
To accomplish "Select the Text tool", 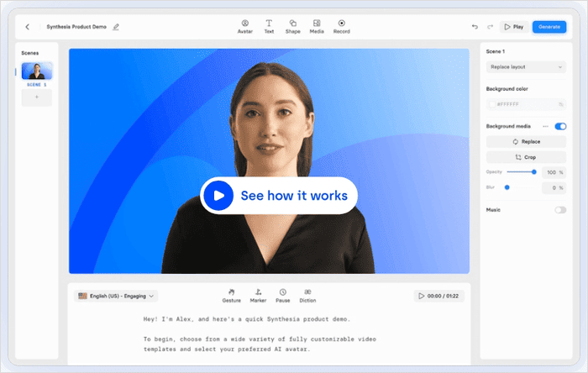I will pyautogui.click(x=269, y=26).
